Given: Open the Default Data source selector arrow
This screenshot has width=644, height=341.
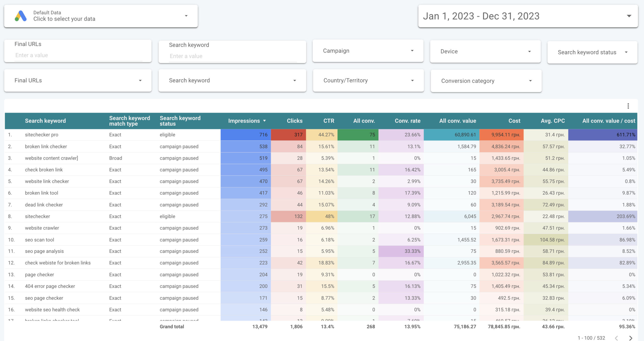Looking at the screenshot, I should click(x=186, y=16).
